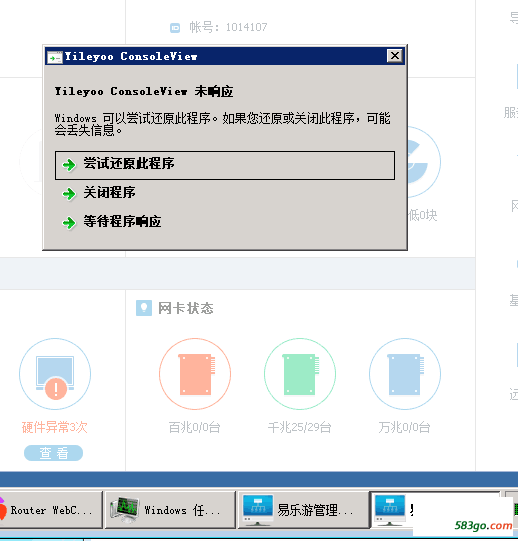The image size is (518, 541).
Task: Switch to 易乐游管理... taskbar window
Action: point(303,510)
